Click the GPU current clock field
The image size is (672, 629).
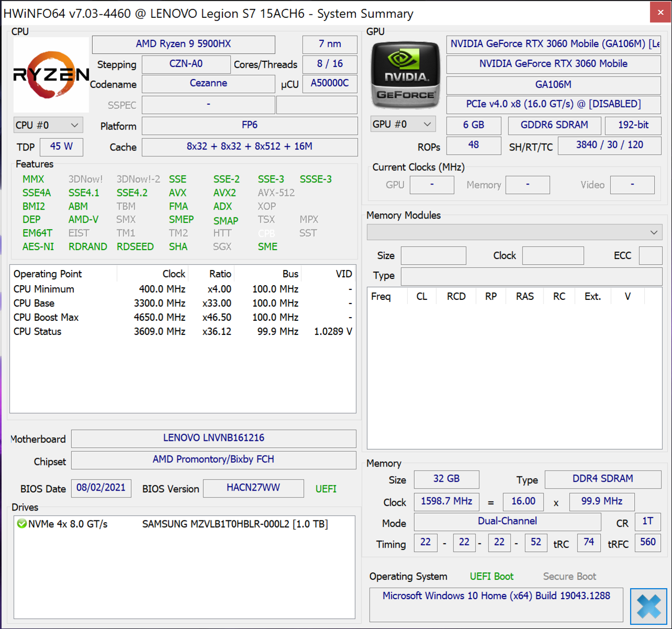click(x=432, y=185)
